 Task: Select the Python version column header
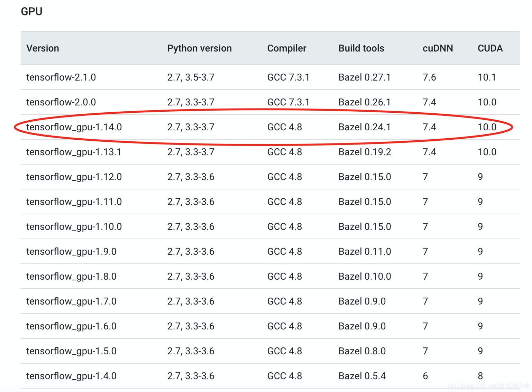click(x=199, y=48)
